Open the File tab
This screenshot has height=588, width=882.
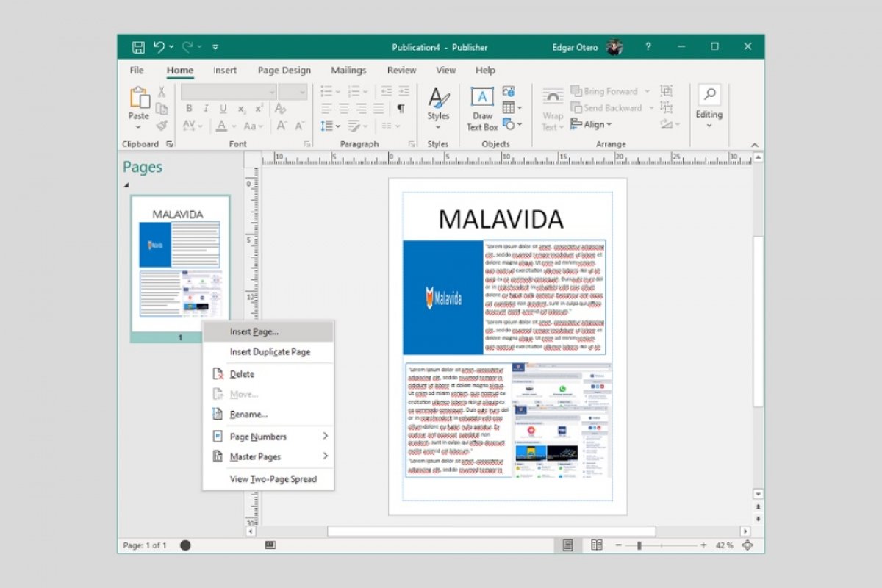click(137, 71)
